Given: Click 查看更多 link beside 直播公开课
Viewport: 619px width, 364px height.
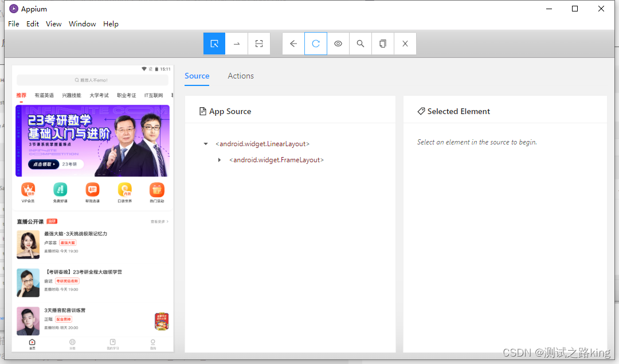Looking at the screenshot, I should pyautogui.click(x=159, y=221).
